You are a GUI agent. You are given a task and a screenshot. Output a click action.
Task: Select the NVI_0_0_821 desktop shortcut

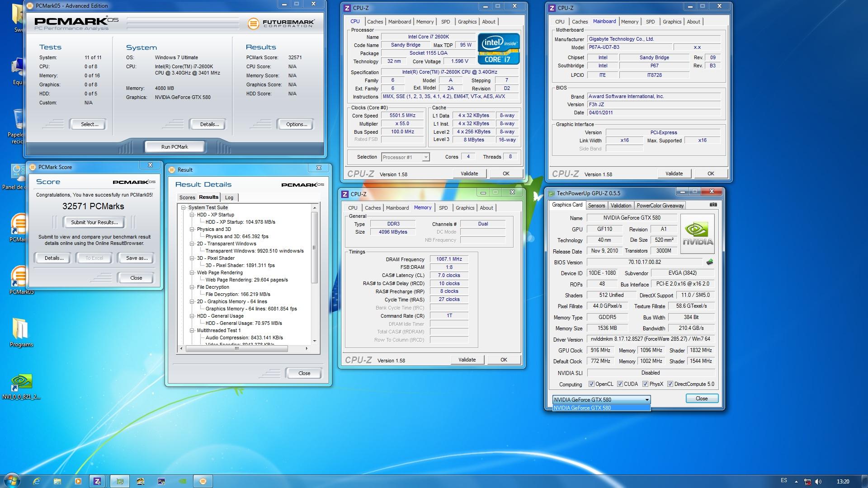(21, 387)
